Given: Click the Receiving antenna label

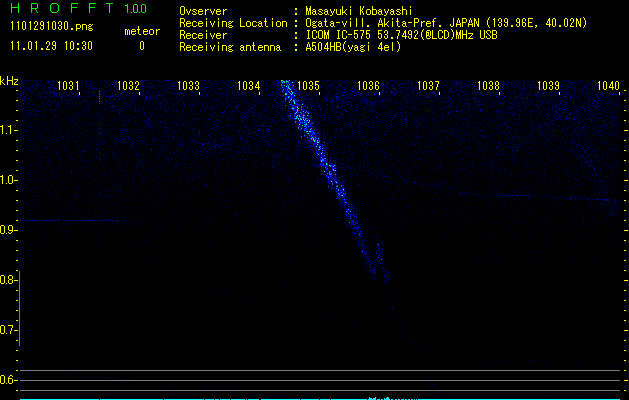Looking at the screenshot, I should 230,47.
